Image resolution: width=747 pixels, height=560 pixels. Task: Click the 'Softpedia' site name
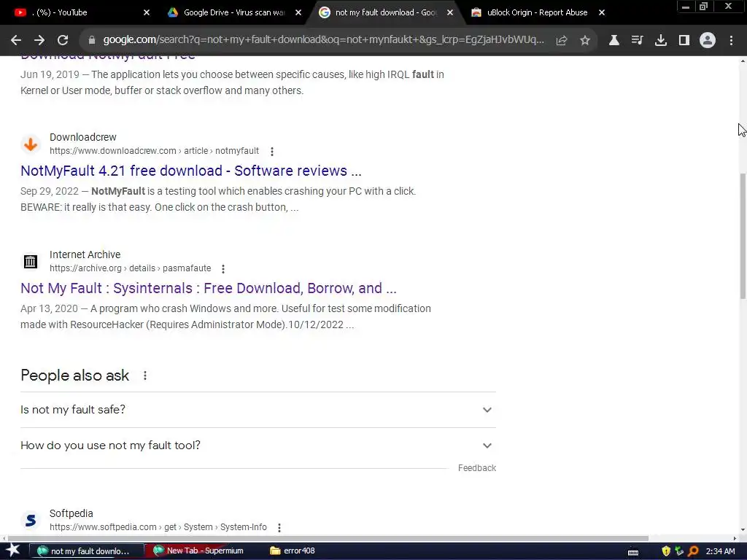[71, 513]
